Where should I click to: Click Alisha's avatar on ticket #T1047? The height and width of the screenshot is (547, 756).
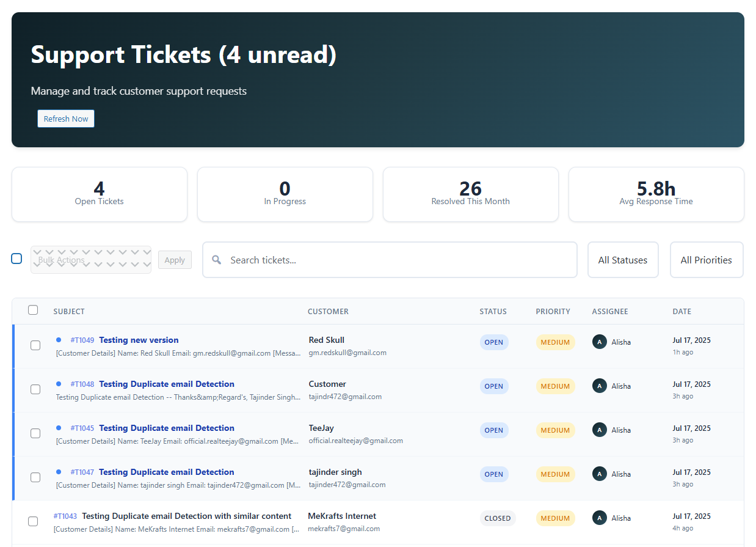pos(600,474)
